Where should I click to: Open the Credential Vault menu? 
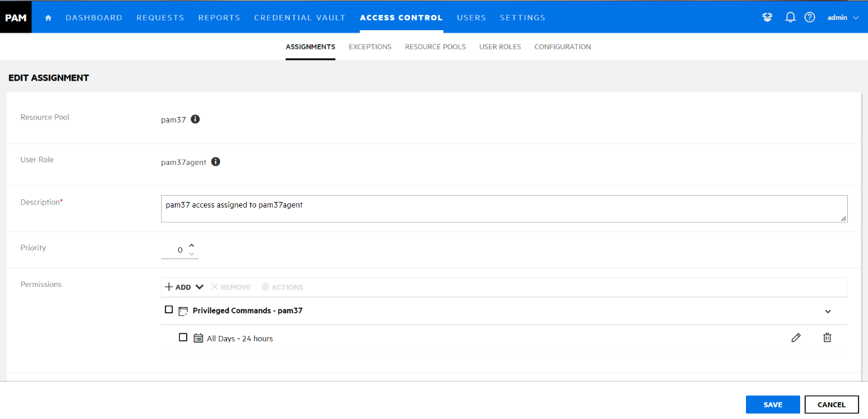[x=299, y=18]
